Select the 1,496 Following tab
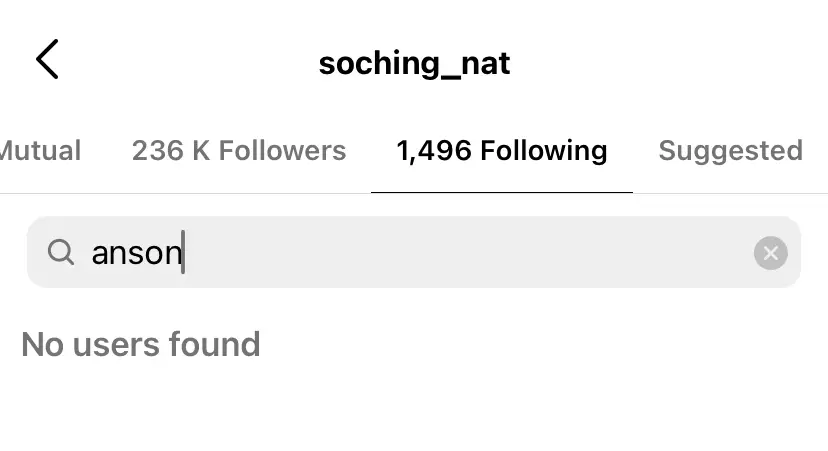Image resolution: width=828 pixels, height=451 pixels. (502, 151)
